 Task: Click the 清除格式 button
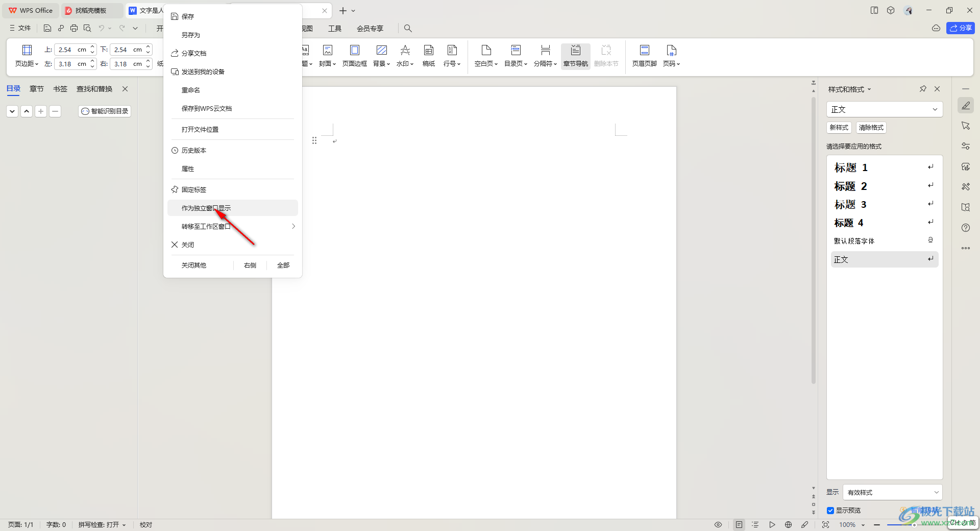[871, 128]
